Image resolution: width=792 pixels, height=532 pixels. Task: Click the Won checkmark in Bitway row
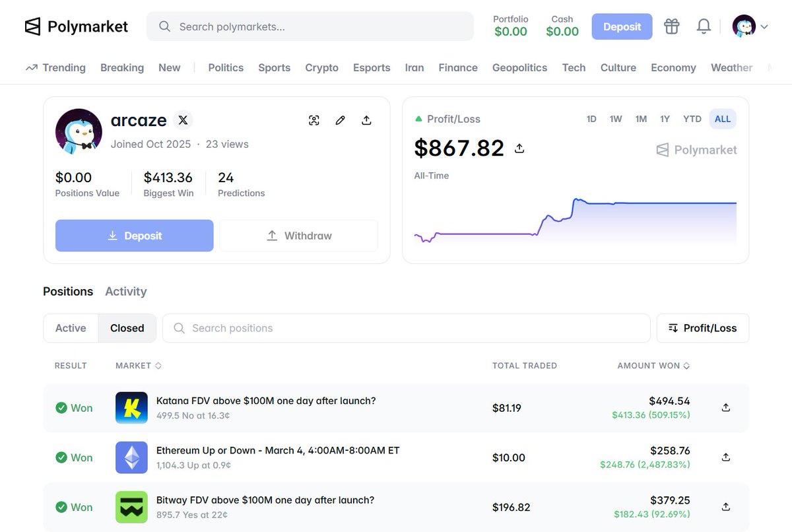61,507
